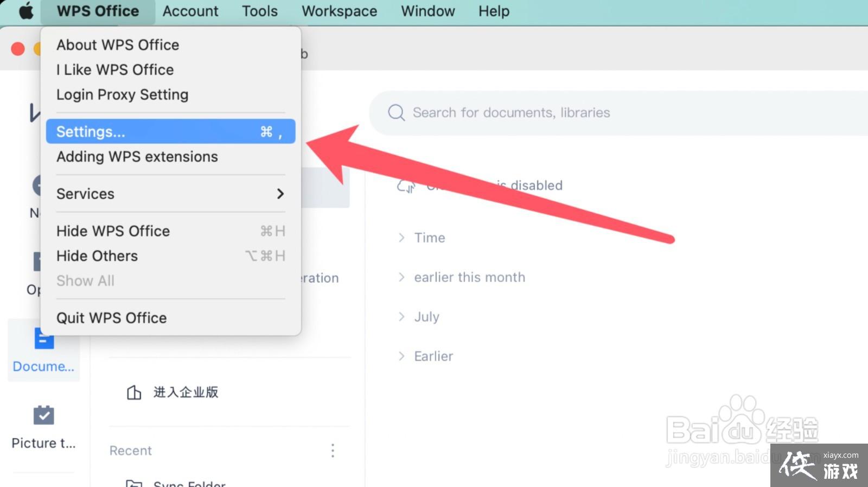Select I Like WPS Office
The width and height of the screenshot is (868, 487).
(x=171, y=70)
